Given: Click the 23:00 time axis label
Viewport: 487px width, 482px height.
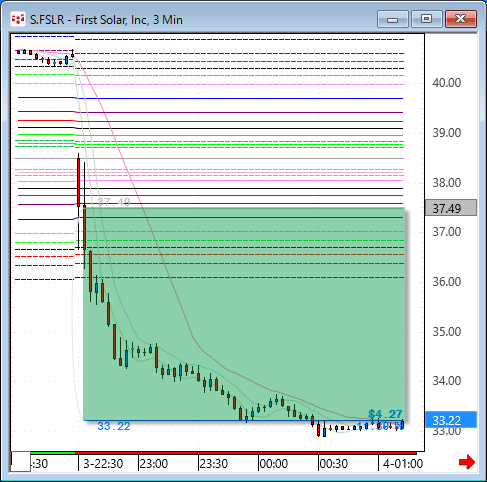Looking at the screenshot, I should point(153,464).
